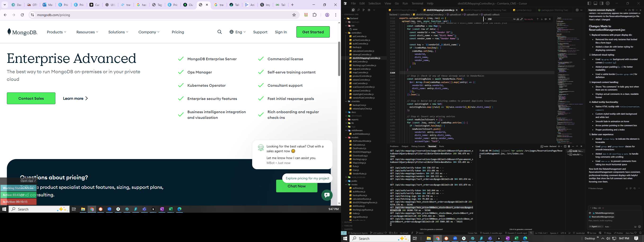Open OneNote from the left Windows taskbar

pos(162,209)
